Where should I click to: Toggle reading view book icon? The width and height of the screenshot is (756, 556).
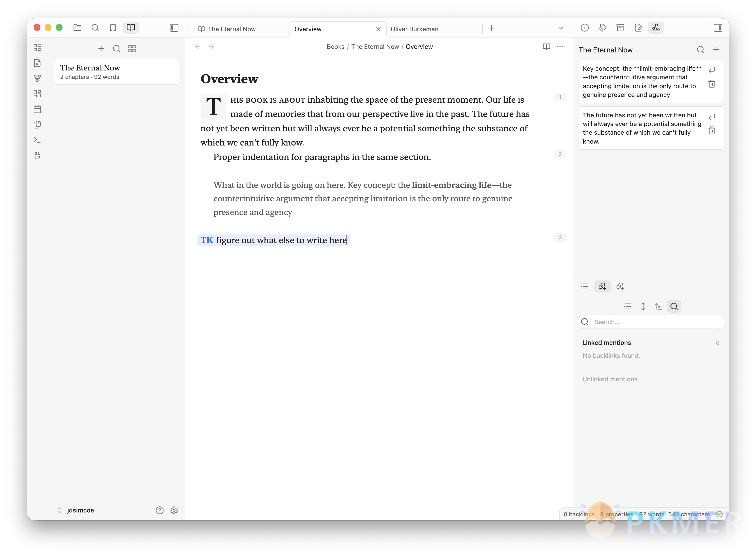pos(546,47)
